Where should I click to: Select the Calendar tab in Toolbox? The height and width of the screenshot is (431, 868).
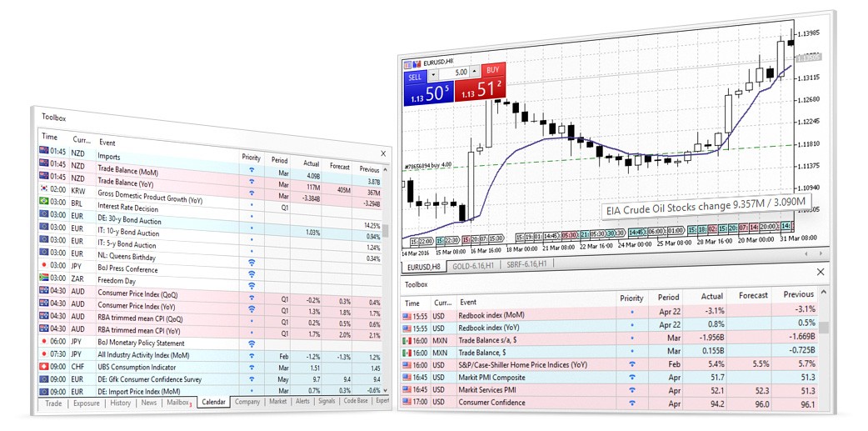click(214, 403)
